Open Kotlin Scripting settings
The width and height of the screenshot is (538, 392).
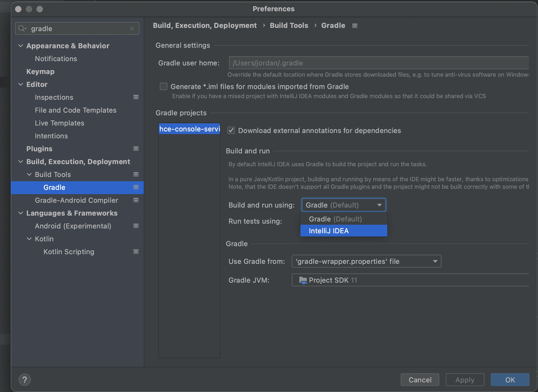[69, 252]
